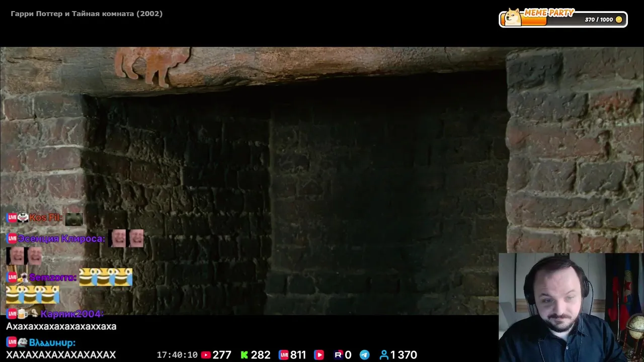
Task: Click the Kick count 282
Action: (x=261, y=355)
